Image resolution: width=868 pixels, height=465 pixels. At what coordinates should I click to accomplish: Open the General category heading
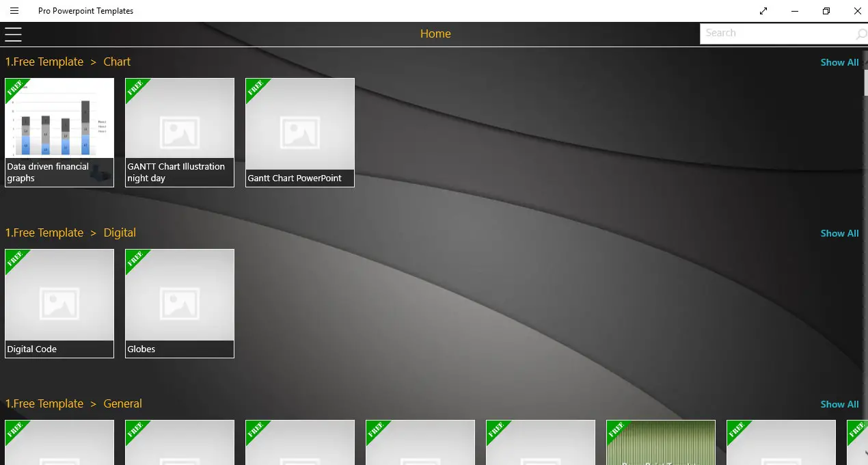123,403
